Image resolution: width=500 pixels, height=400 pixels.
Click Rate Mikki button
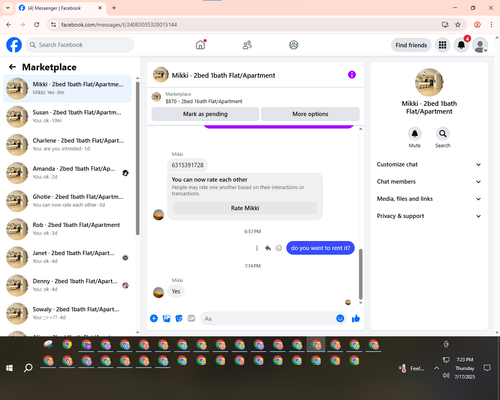[245, 208]
